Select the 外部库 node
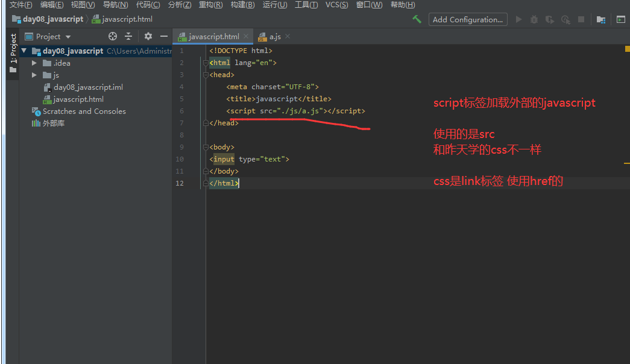The width and height of the screenshot is (630, 364). [53, 124]
